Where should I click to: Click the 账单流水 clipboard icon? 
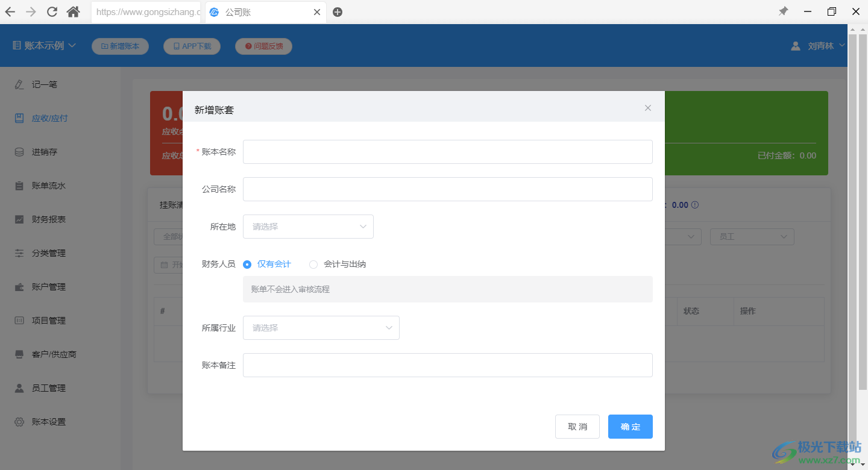pyautogui.click(x=19, y=186)
